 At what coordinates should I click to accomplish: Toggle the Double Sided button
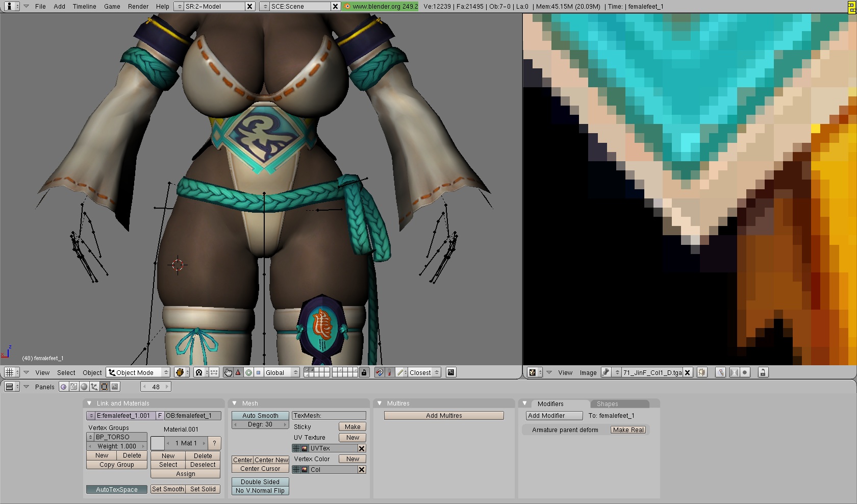260,482
